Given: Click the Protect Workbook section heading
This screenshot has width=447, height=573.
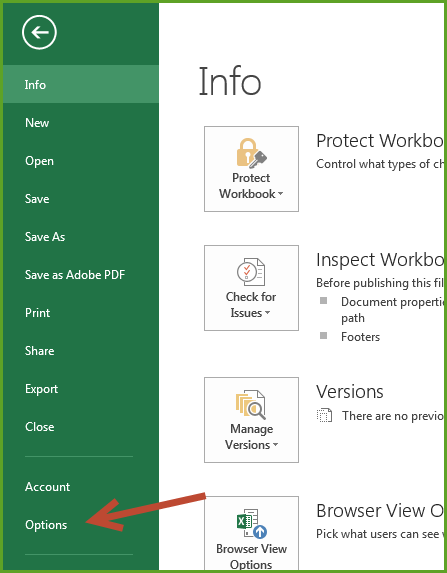Looking at the screenshot, I should [x=380, y=141].
